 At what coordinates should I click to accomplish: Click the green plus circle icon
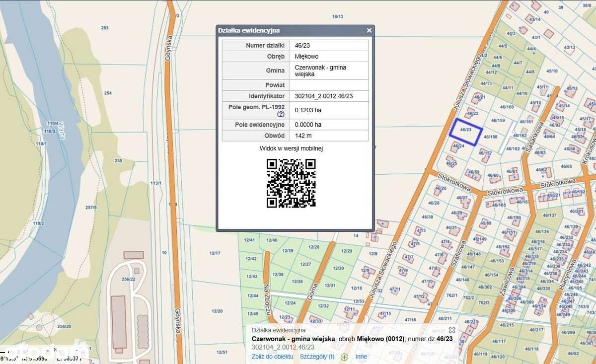[x=344, y=357]
